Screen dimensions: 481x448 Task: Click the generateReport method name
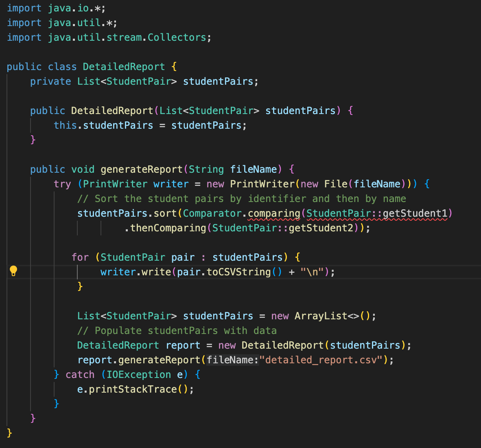[141, 169]
